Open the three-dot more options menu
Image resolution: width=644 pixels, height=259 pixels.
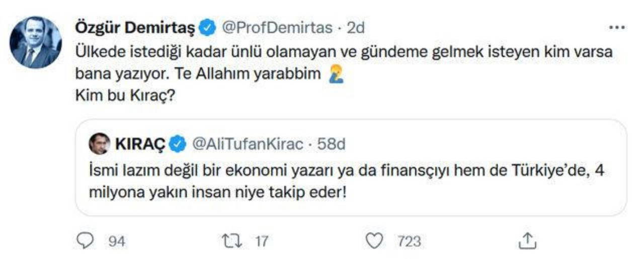(x=617, y=28)
